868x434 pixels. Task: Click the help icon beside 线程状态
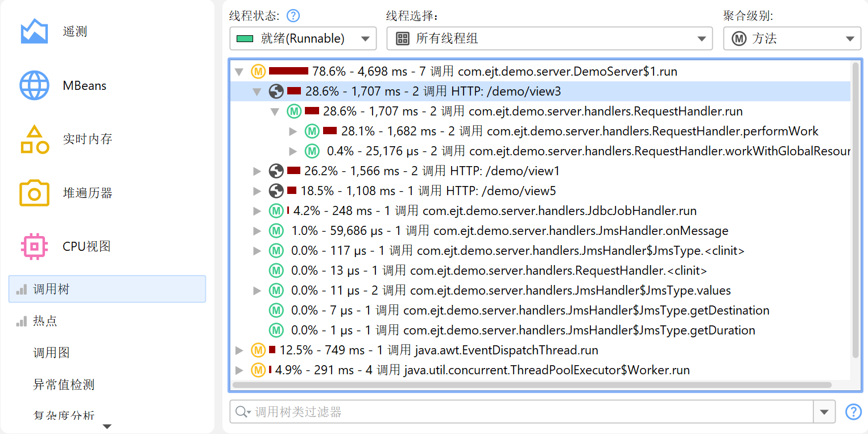tap(293, 16)
